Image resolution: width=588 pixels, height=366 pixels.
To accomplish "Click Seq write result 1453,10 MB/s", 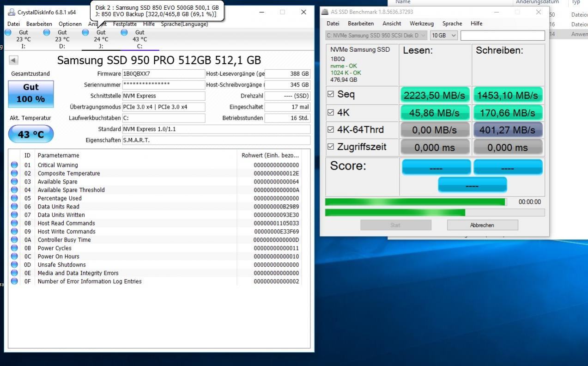I will point(508,95).
